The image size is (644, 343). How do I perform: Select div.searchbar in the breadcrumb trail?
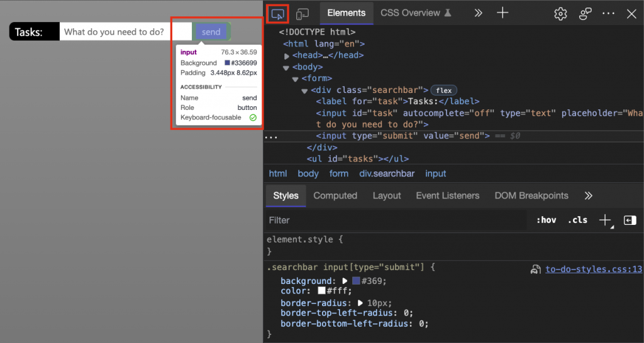point(387,173)
